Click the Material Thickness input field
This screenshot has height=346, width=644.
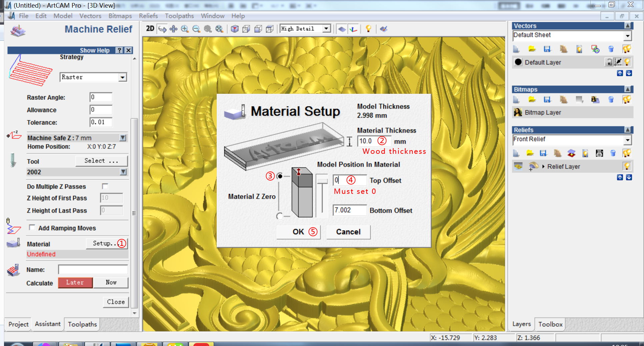point(374,141)
